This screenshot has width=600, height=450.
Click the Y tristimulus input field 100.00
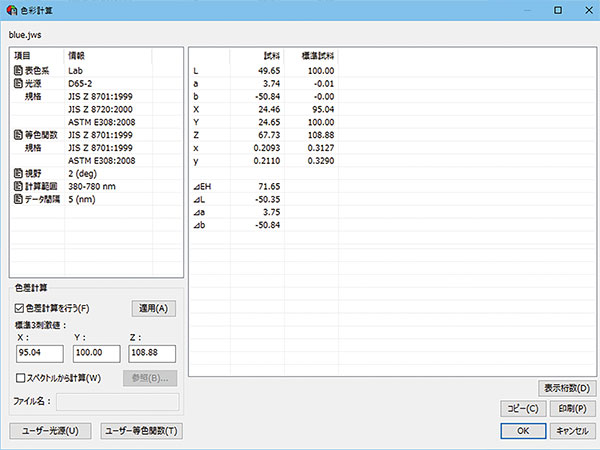(x=96, y=353)
